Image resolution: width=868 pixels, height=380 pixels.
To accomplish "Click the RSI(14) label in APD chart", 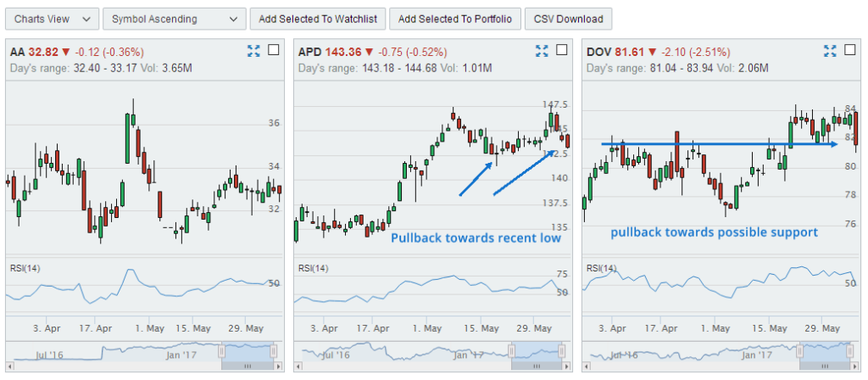I will click(314, 268).
